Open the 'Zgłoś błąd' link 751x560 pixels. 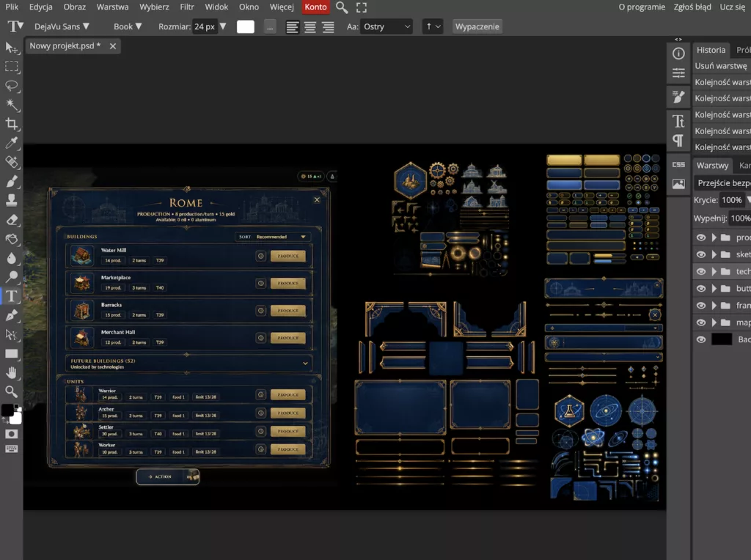tap(692, 7)
